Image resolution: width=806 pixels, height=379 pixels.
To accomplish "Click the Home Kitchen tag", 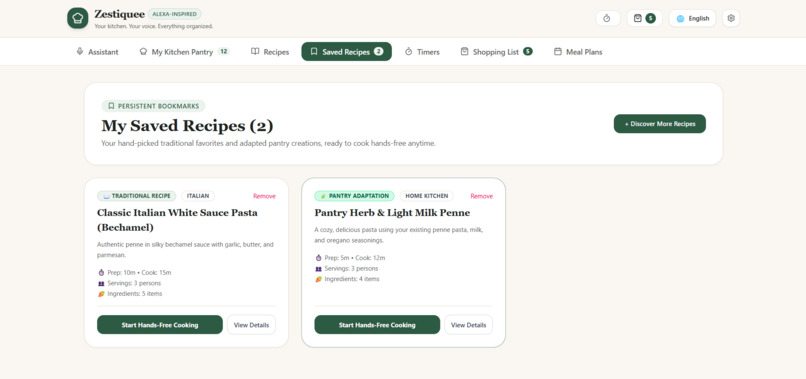I will tap(427, 196).
